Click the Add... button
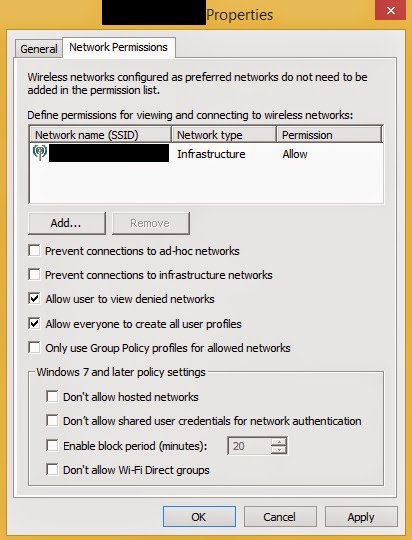This screenshot has height=540, width=412. click(x=66, y=223)
